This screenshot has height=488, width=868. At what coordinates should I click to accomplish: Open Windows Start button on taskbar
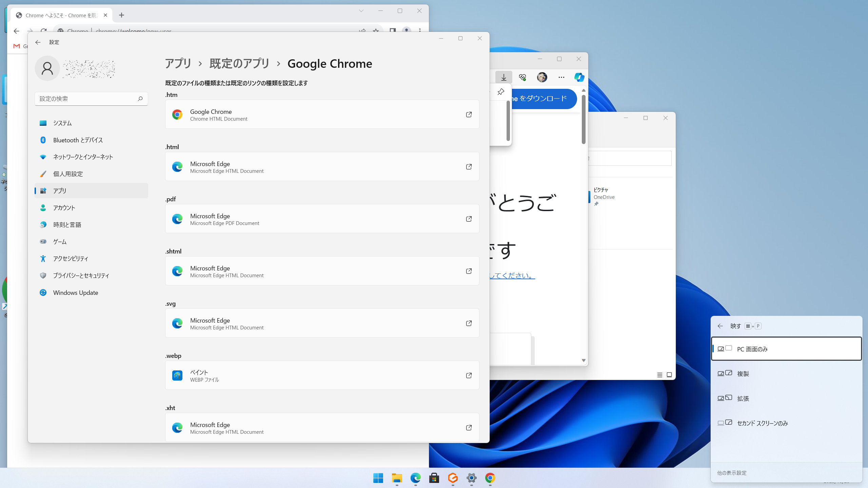(x=378, y=478)
